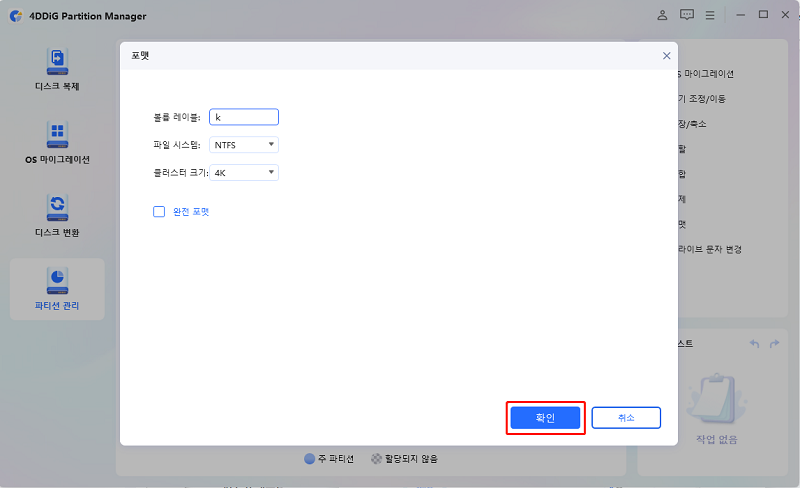This screenshot has height=488, width=800.
Task: Click the 드라이브 문자 변경 option behind dialog
Action: 710,249
